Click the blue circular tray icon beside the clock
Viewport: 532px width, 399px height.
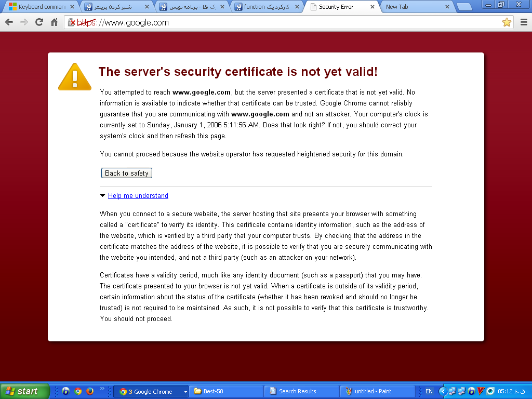pos(490,391)
